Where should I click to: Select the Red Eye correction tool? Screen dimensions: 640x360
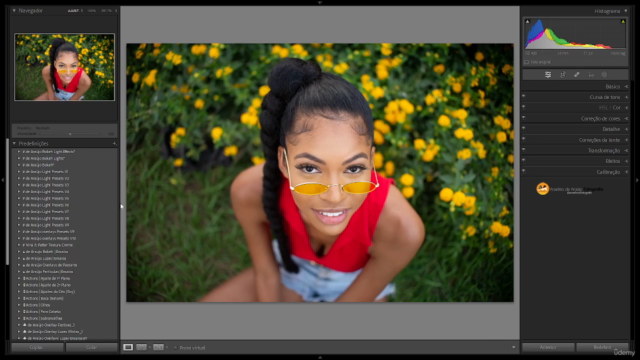(591, 75)
